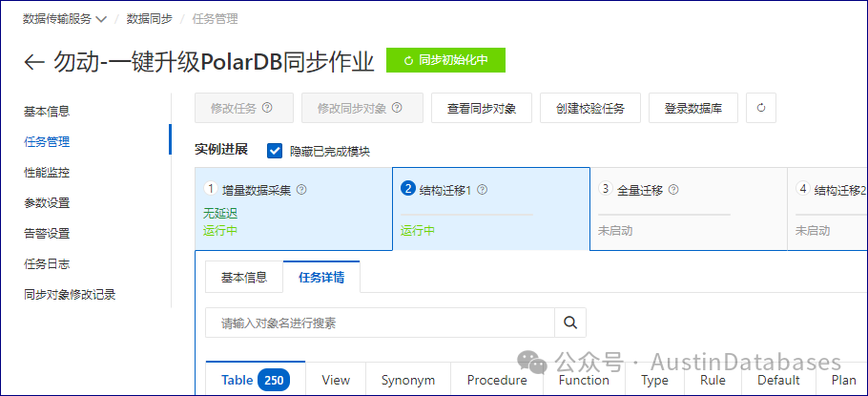Select step 4 结构迁移2 module
The image size is (868, 396).
(828, 209)
